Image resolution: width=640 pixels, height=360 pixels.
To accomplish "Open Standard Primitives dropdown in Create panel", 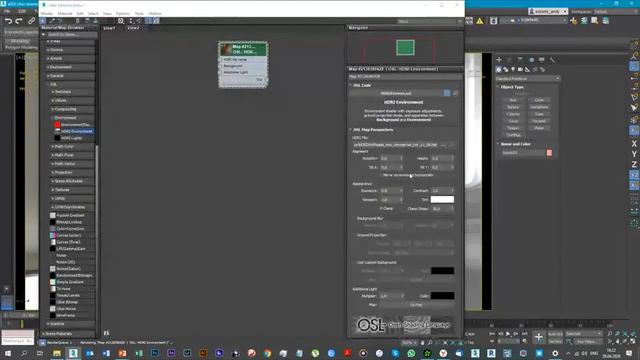I will (x=527, y=78).
